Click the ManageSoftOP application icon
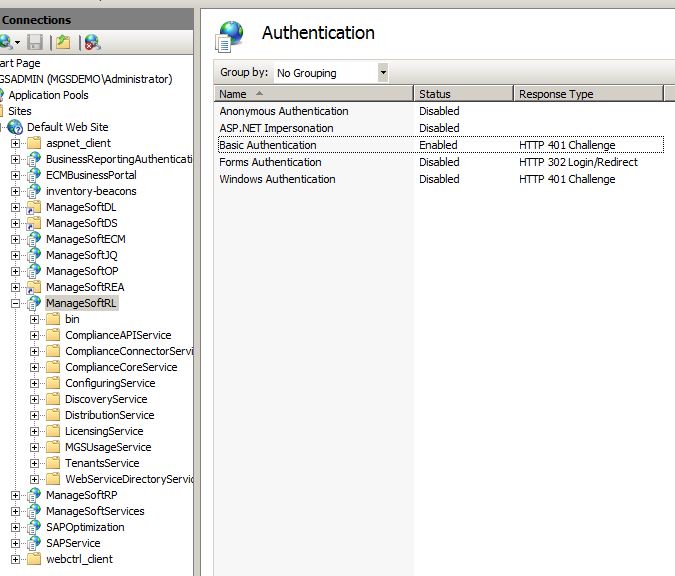This screenshot has height=576, width=675. pyautogui.click(x=34, y=271)
